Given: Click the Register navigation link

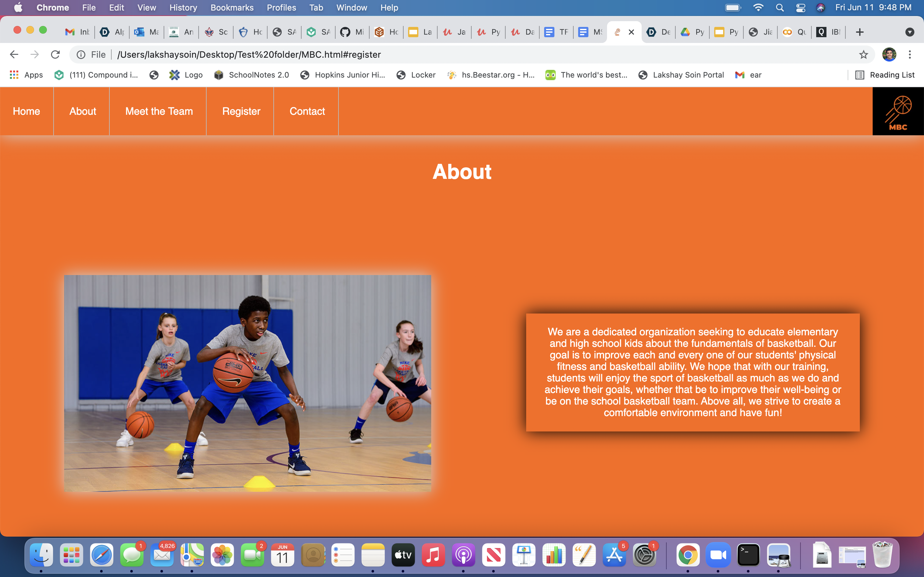Looking at the screenshot, I should point(241,111).
